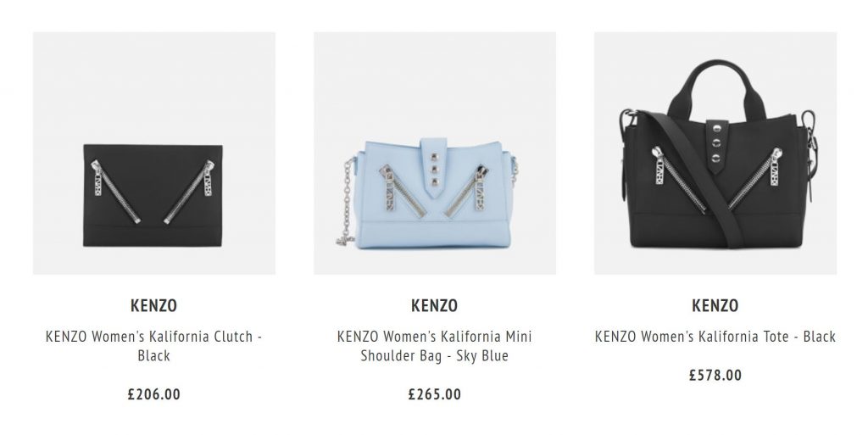Click the KENZO brand name for the Clutch
Screen dimensions: 868x435
click(x=154, y=305)
